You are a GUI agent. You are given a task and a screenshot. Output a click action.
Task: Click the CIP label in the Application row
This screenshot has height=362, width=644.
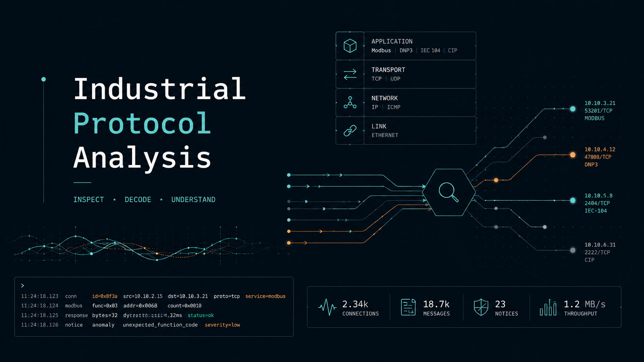pyautogui.click(x=453, y=50)
